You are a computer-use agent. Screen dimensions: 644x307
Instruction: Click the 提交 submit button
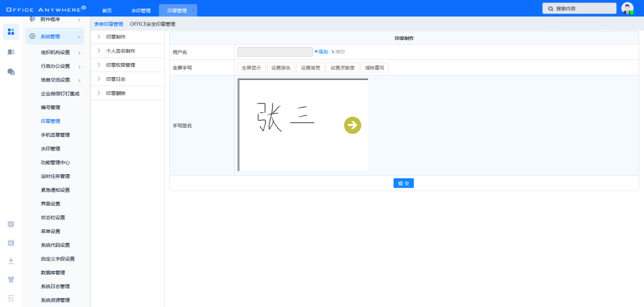pos(403,183)
